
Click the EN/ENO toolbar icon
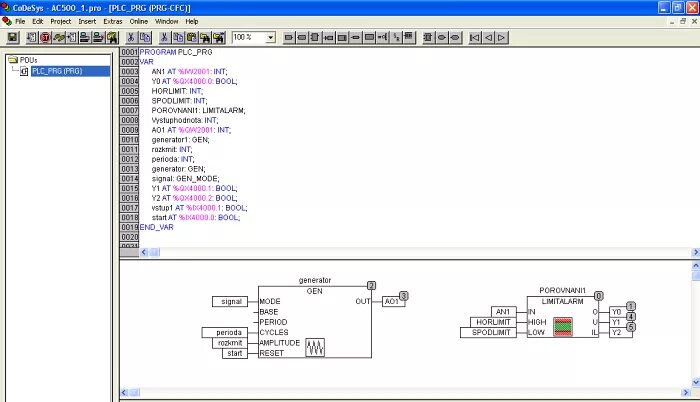click(409, 38)
